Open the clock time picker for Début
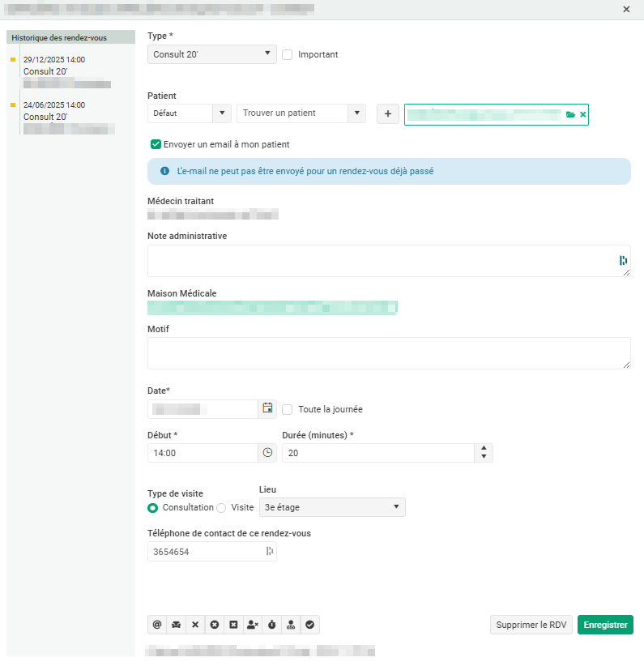644x666 pixels. 267,453
